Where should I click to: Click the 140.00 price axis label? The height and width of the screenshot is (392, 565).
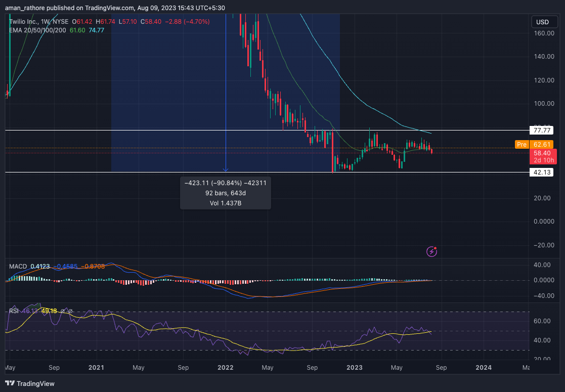click(544, 57)
